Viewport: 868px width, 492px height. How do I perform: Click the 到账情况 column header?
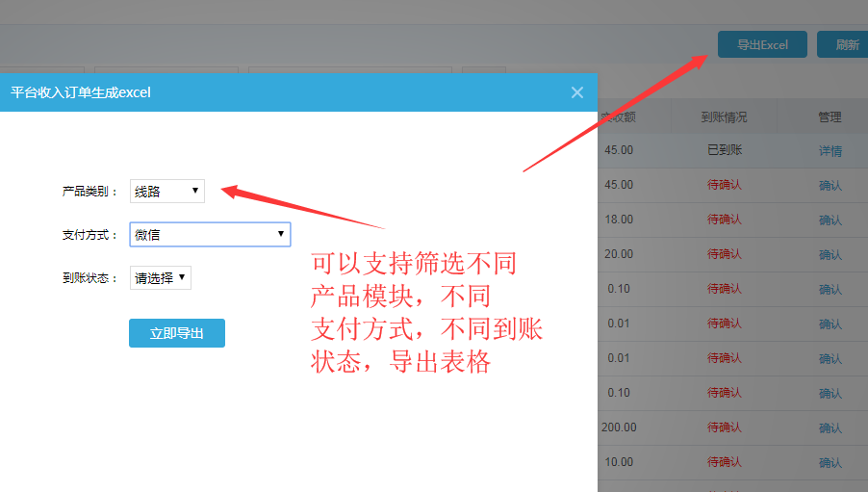[724, 117]
